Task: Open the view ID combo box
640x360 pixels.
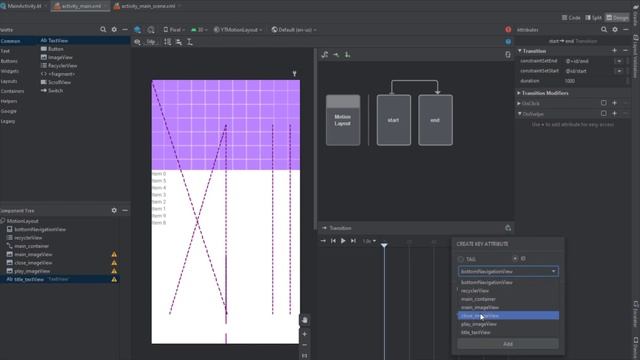Action: click(508, 271)
